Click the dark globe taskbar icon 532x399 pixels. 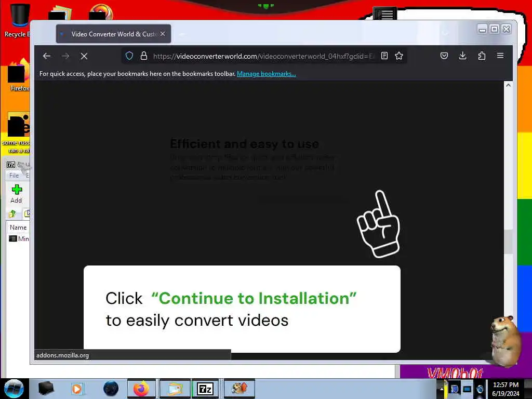click(x=111, y=389)
